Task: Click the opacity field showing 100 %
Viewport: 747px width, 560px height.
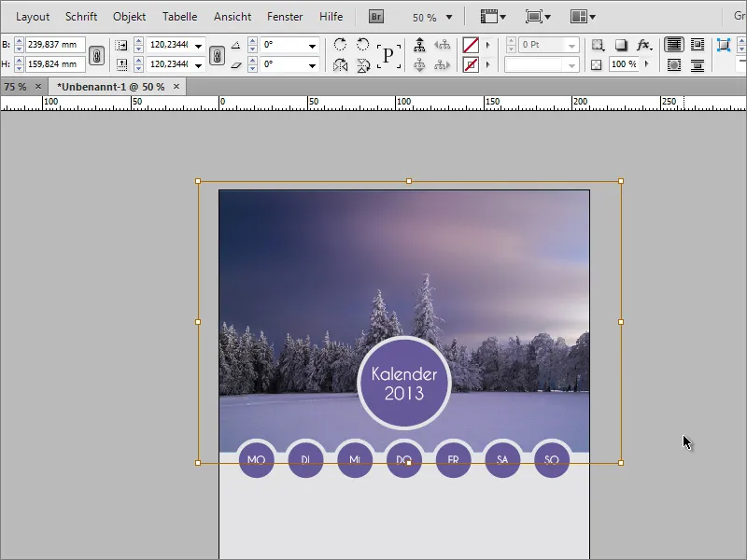Action: 624,64
